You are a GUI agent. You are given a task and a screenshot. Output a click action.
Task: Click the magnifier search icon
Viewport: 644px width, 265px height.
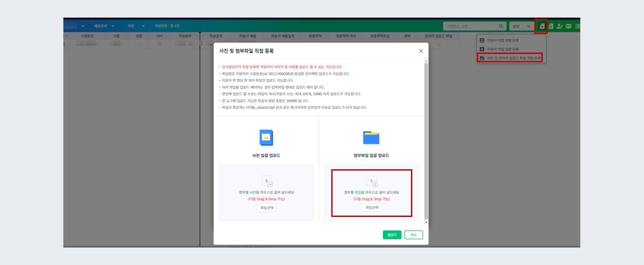(x=501, y=26)
